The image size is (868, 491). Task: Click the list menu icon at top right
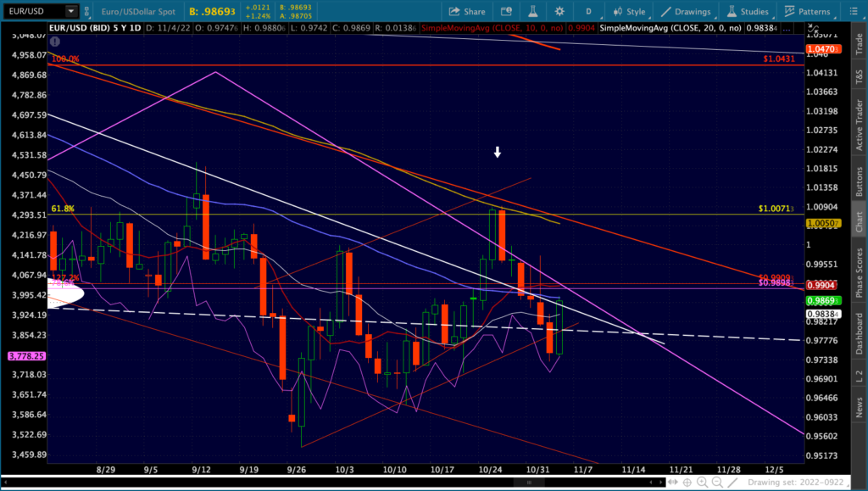click(x=854, y=12)
